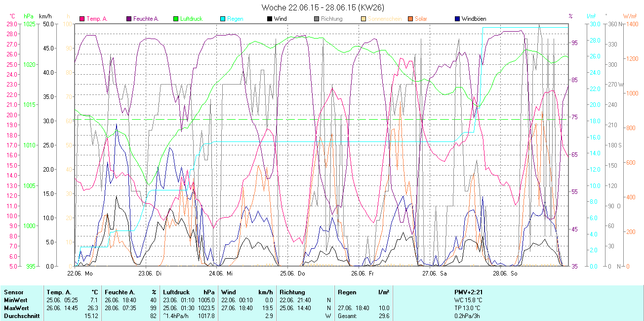The image size is (644, 321).
Task: Click the '360 N' direction axis tick
Action: click(x=614, y=24)
